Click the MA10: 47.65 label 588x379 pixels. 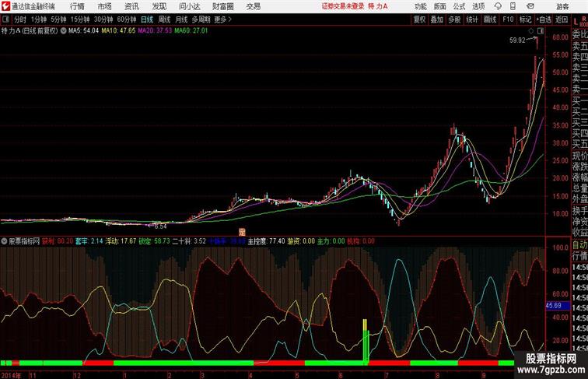pos(118,31)
